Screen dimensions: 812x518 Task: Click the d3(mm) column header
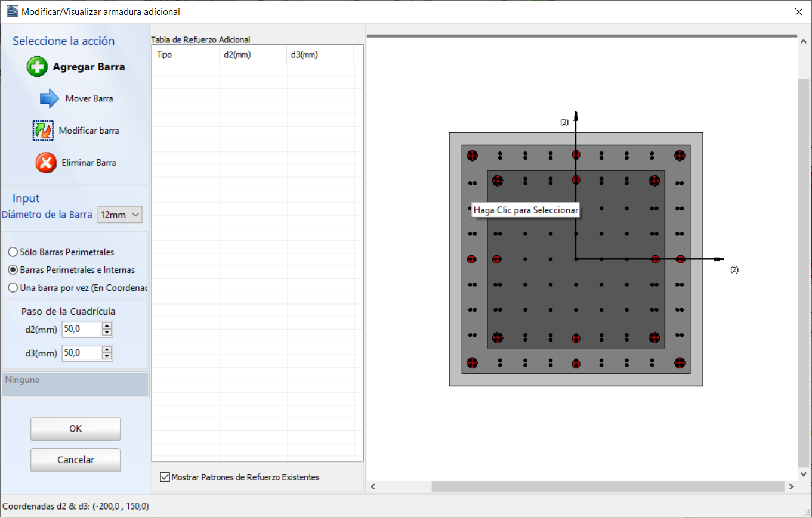coord(320,55)
